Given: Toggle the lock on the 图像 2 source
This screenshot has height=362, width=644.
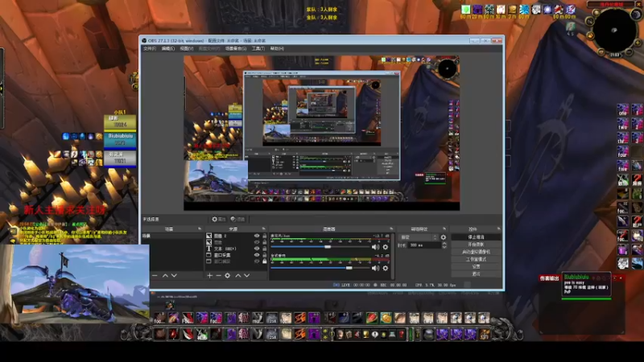Looking at the screenshot, I should (x=265, y=236).
